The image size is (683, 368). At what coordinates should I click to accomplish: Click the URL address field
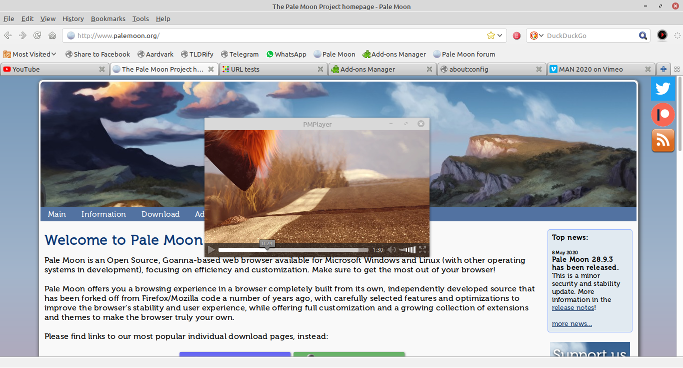point(279,36)
